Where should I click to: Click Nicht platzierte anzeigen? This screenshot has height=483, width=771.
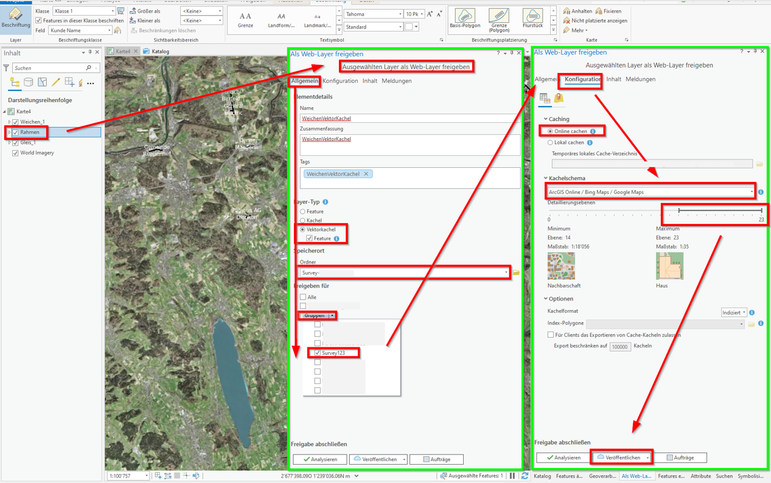coord(595,21)
